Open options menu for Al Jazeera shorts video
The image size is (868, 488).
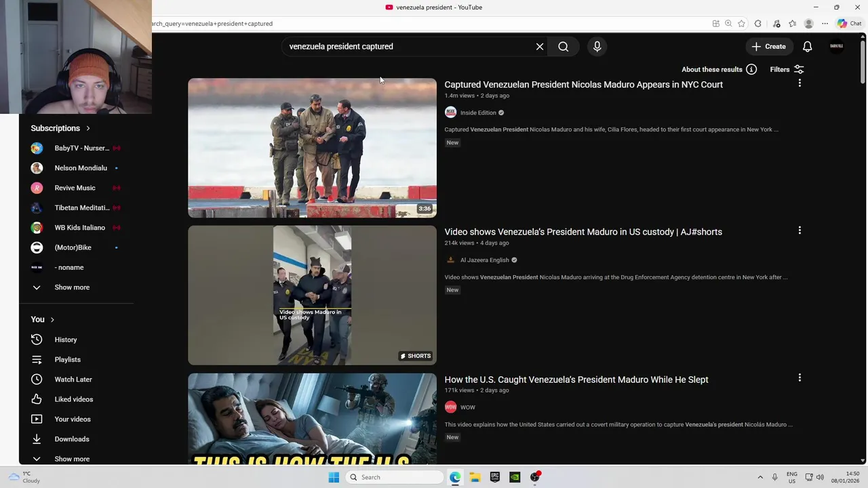pyautogui.click(x=800, y=230)
